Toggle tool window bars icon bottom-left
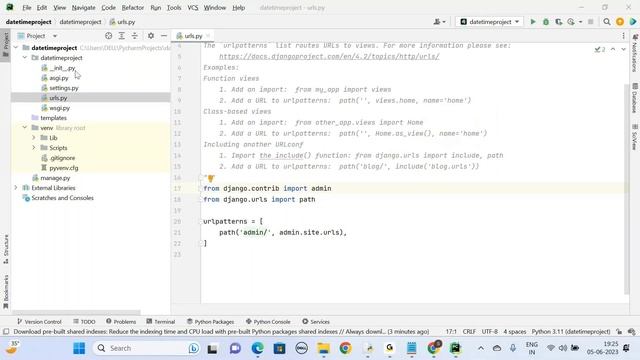Viewport: 640px width, 360px height. point(6,331)
